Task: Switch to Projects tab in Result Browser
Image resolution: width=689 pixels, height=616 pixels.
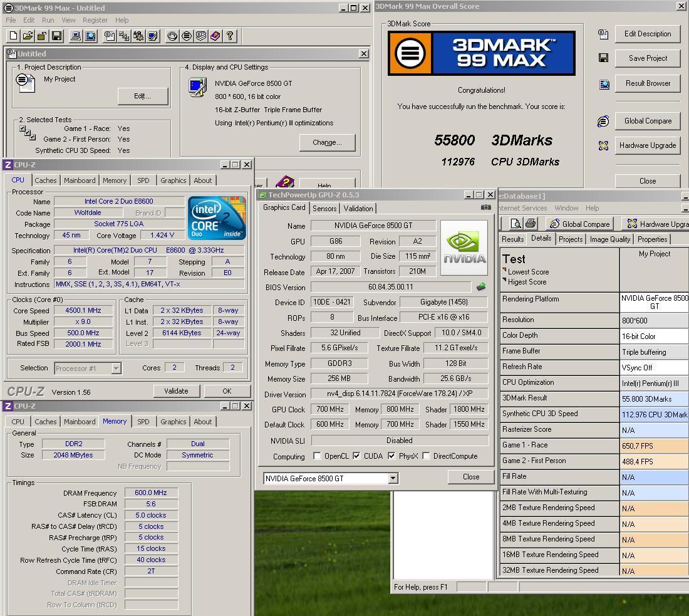Action: [x=571, y=239]
